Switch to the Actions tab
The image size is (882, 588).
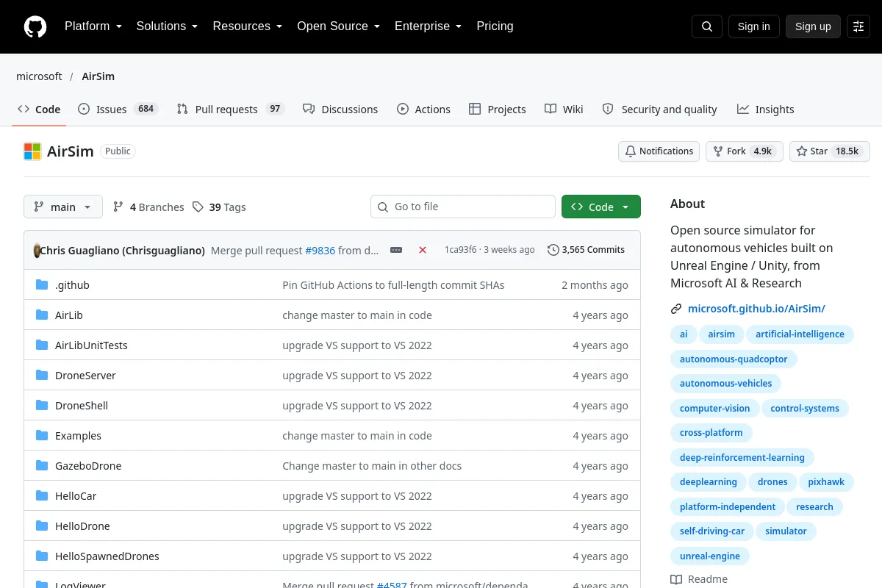pos(423,110)
